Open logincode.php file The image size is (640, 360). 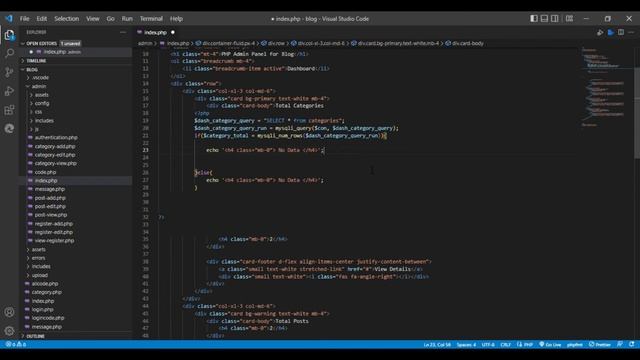coord(48,318)
